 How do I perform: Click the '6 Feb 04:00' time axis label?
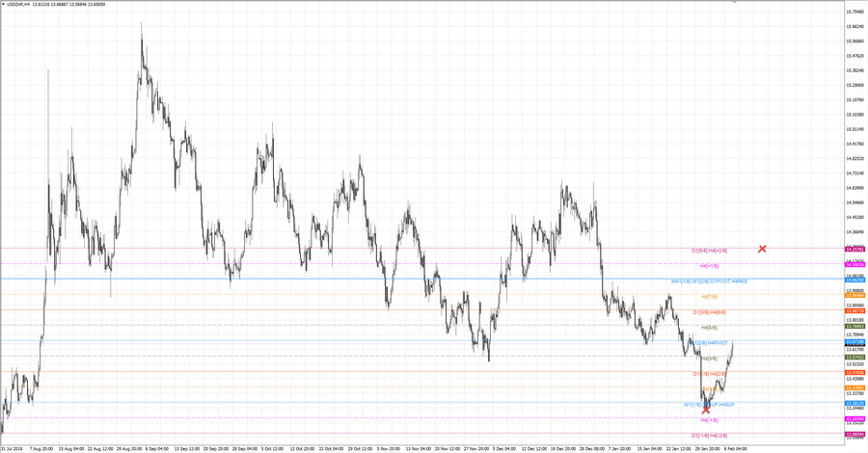736,448
